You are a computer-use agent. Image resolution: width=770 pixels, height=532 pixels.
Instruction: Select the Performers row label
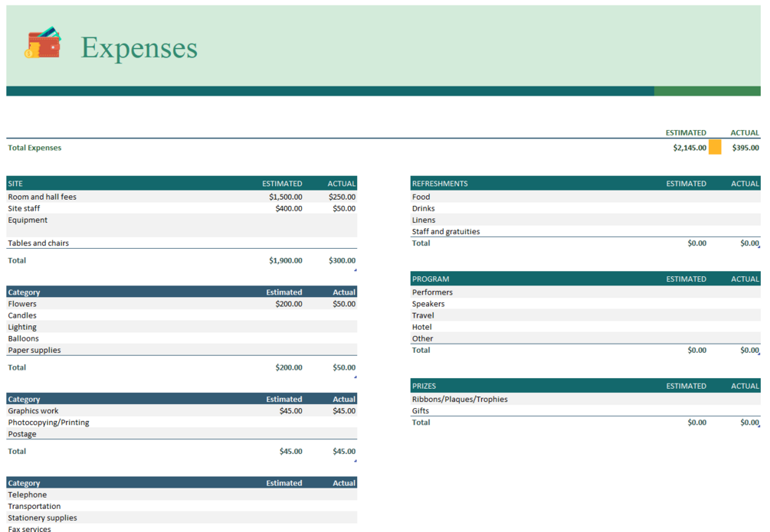coord(432,292)
